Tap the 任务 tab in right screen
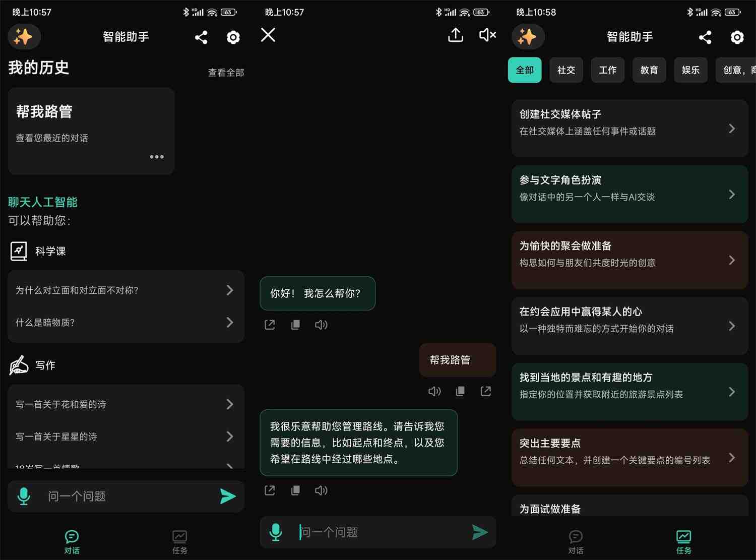The image size is (756, 560). tap(684, 542)
